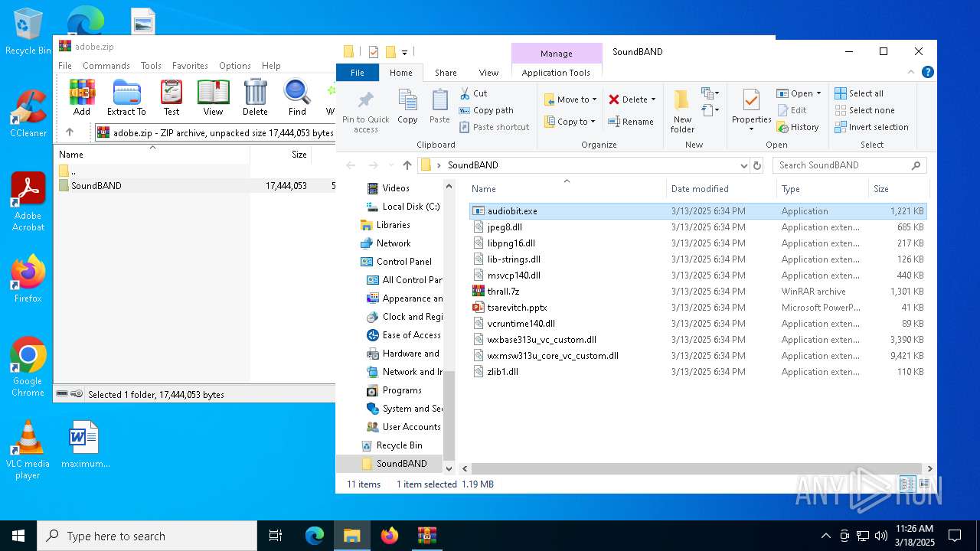Click the Size column header in WinRAR
980x551 pixels.
tap(281, 155)
